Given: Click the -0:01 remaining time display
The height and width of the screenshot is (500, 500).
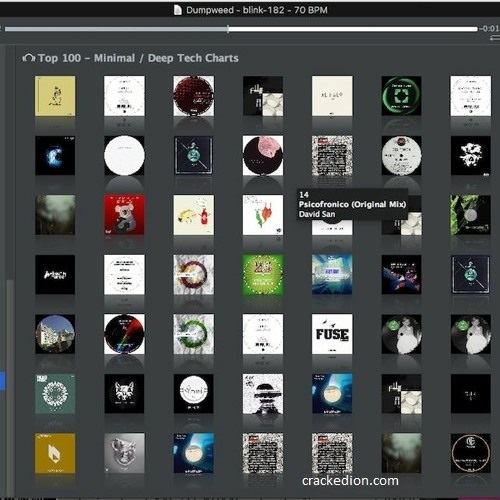Looking at the screenshot, I should (489, 29).
